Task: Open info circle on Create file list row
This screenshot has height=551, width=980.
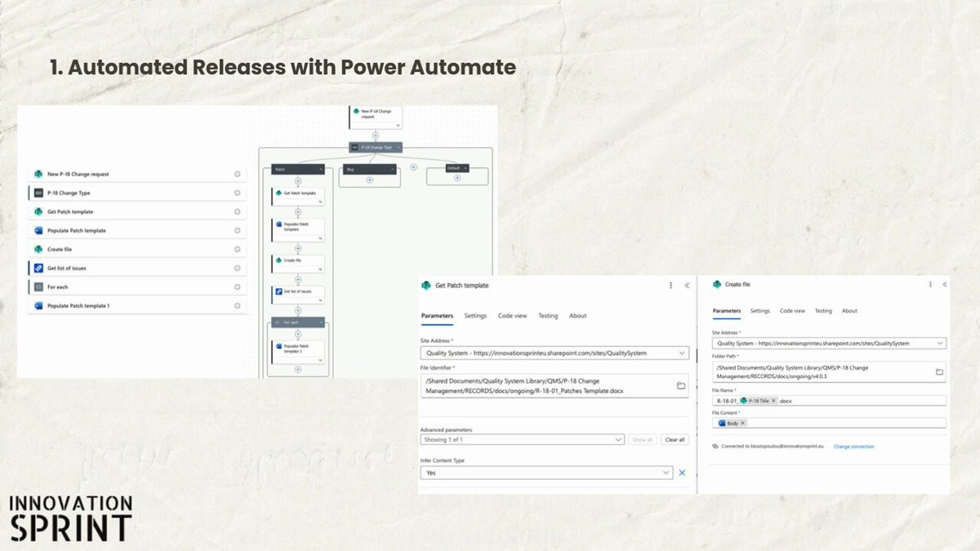Action: tap(238, 249)
